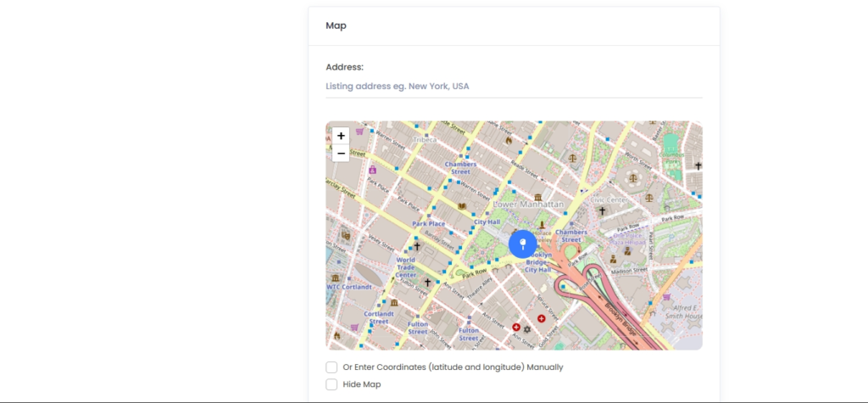Click the Star of David synagogue icon
868x403 pixels.
pyautogui.click(x=527, y=329)
